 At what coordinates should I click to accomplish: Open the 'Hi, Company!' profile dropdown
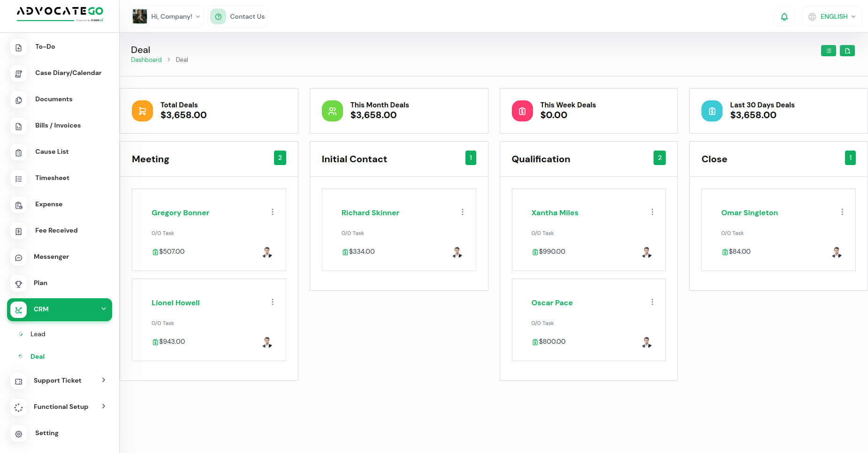tap(167, 16)
